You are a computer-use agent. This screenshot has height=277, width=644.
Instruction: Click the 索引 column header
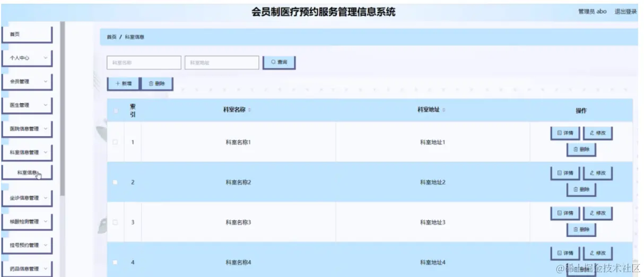(133, 110)
